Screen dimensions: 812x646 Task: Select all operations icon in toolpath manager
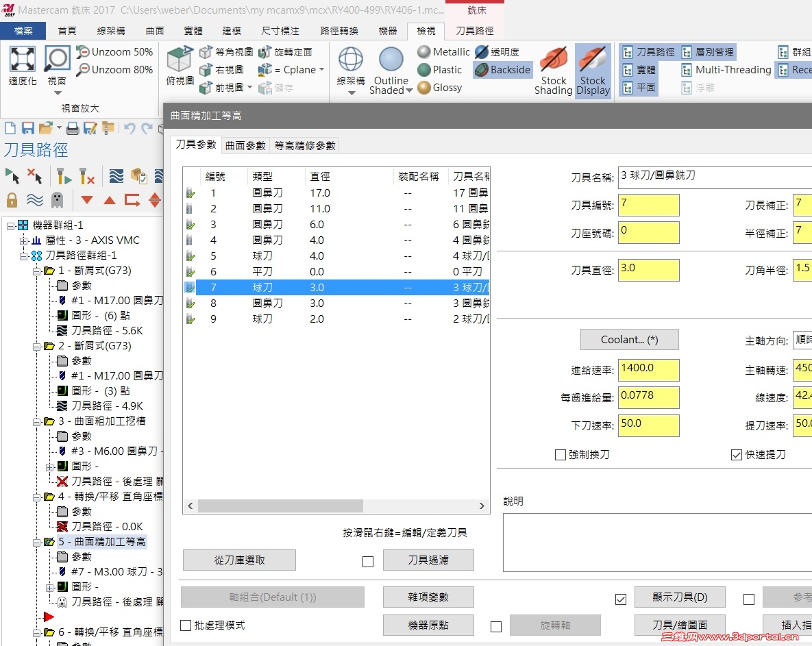(12, 176)
